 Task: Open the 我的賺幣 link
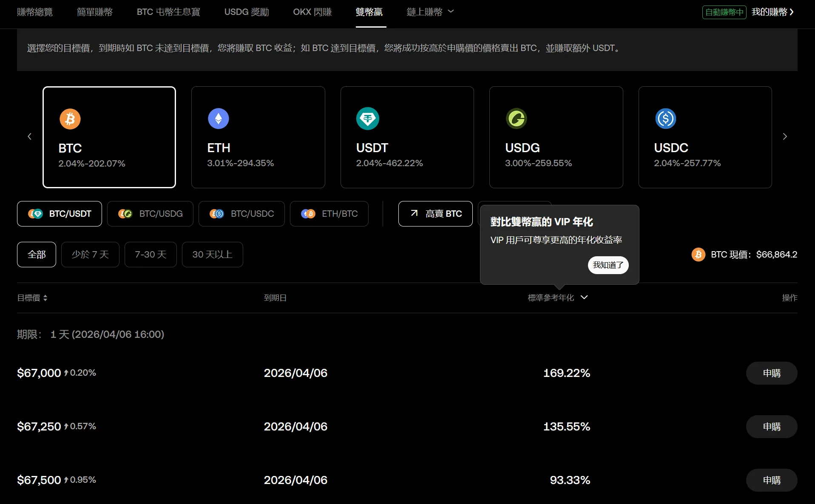pyautogui.click(x=772, y=12)
